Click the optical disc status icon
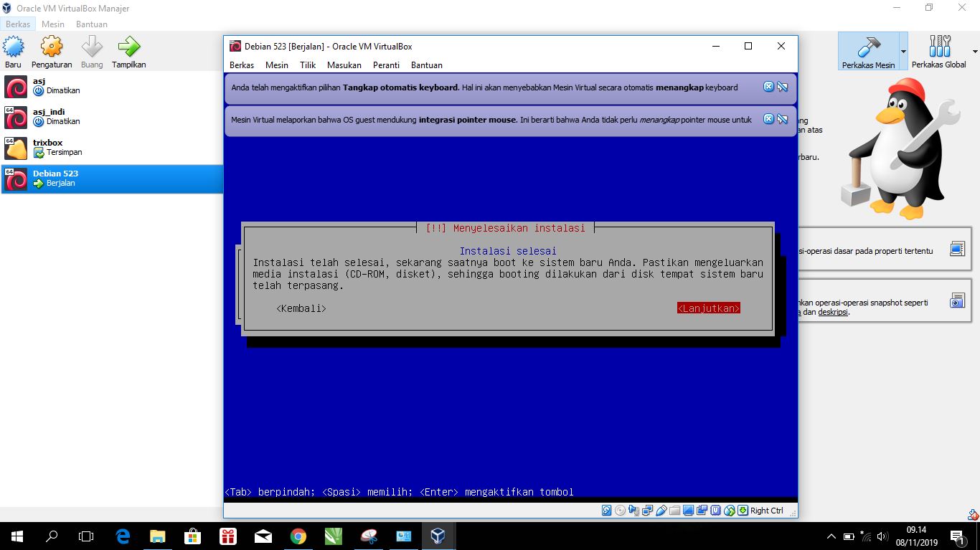The image size is (980, 550). 620,511
